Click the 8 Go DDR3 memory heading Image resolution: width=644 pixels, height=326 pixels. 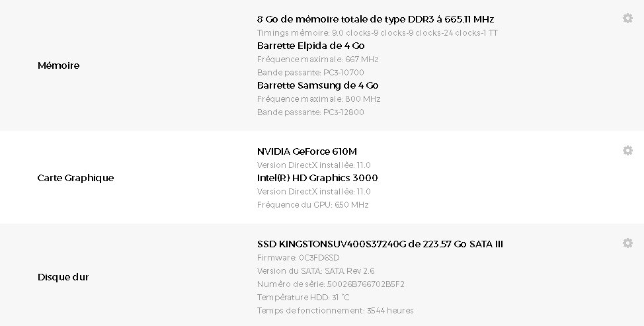pos(375,19)
